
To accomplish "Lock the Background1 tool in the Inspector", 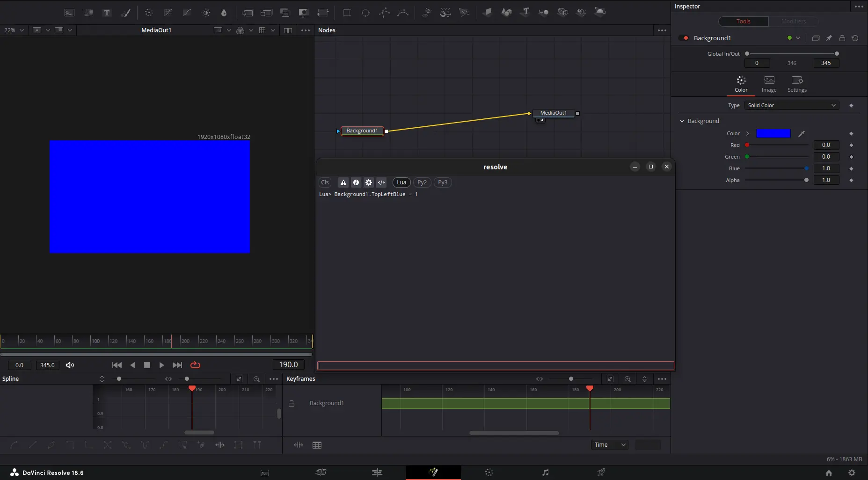I will point(842,38).
